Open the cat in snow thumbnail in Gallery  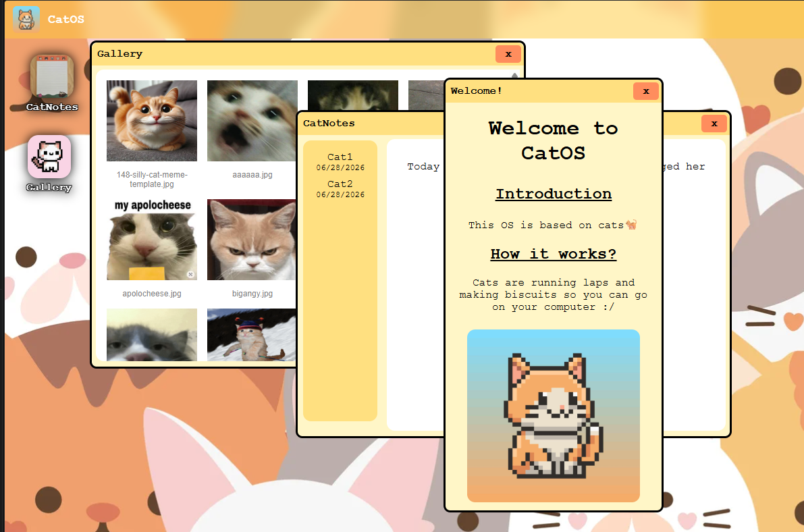click(x=251, y=334)
